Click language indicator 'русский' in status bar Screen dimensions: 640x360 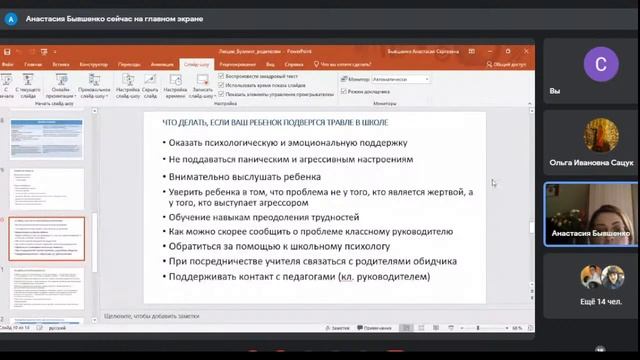pos(57,328)
